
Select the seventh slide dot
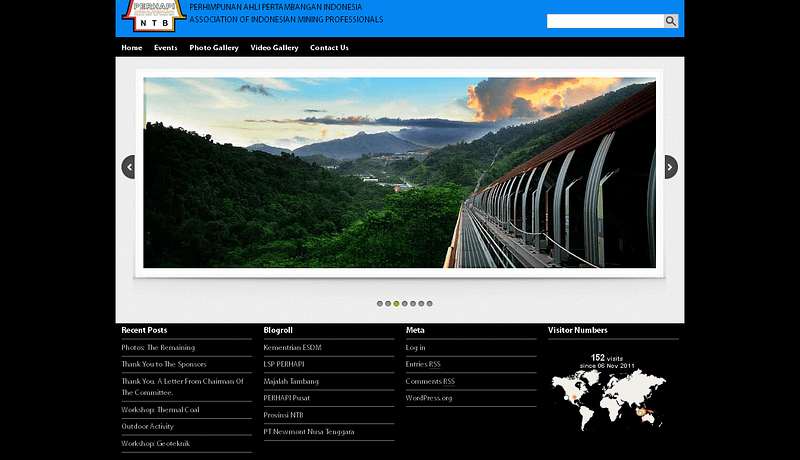click(x=430, y=303)
